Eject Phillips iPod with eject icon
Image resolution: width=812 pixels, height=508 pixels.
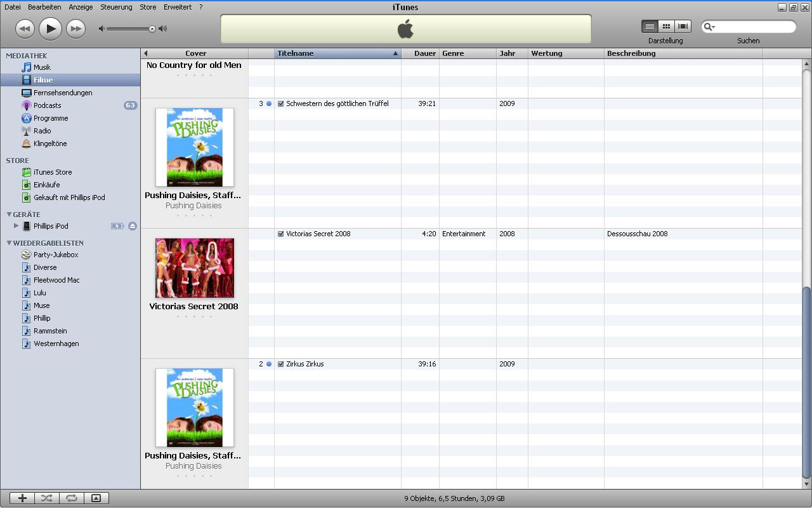click(133, 226)
